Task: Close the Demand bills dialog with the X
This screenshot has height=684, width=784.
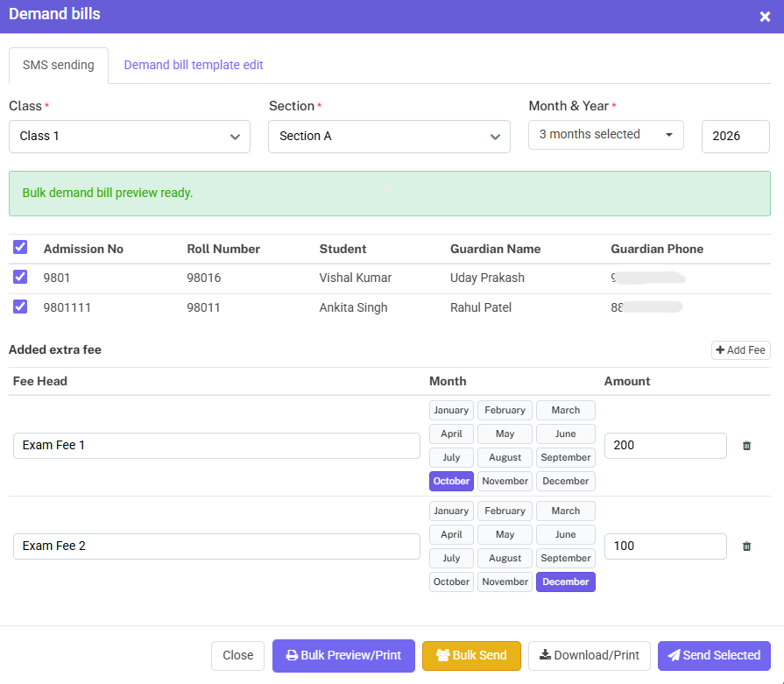Action: (765, 17)
